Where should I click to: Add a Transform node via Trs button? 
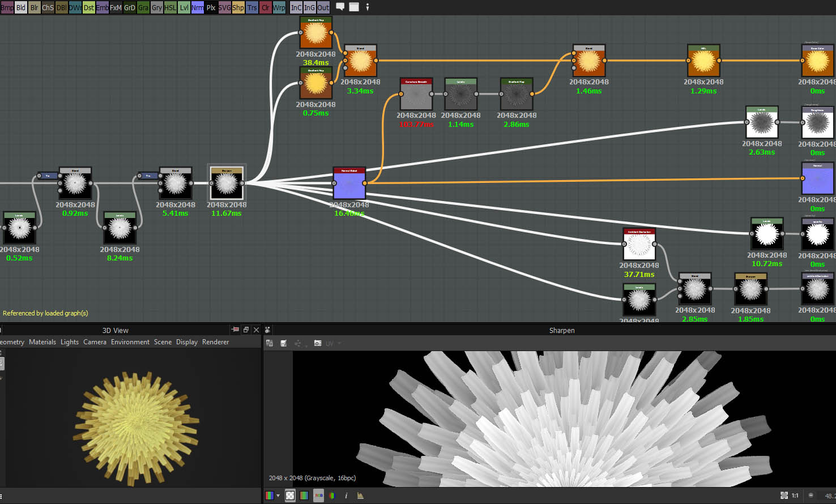[x=252, y=7]
